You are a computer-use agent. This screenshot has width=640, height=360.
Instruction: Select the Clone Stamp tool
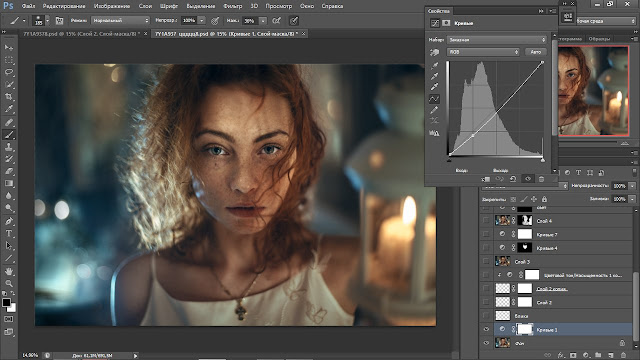pyautogui.click(x=9, y=147)
